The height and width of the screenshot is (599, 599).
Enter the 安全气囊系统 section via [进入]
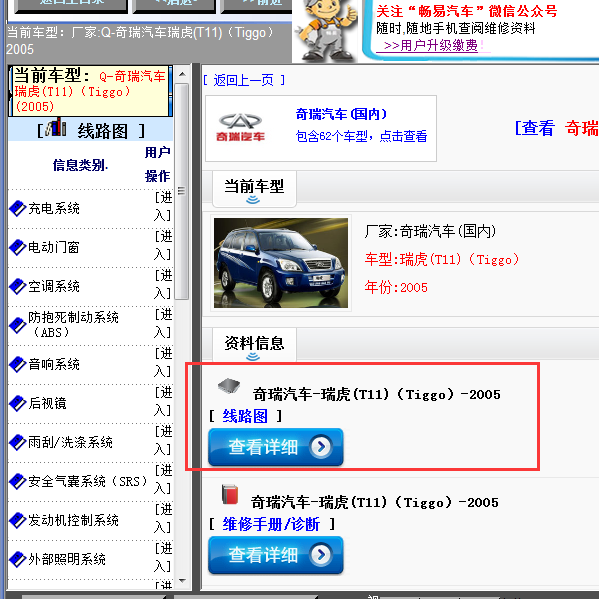pyautogui.click(x=163, y=480)
